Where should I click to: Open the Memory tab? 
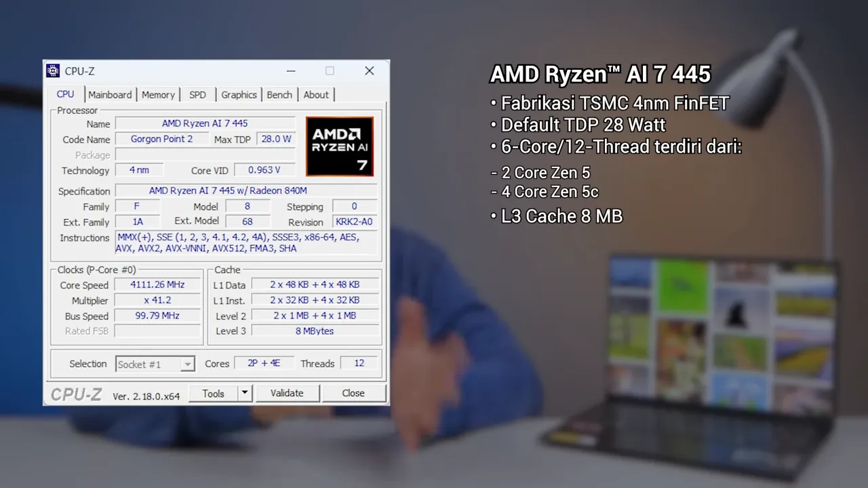(158, 95)
